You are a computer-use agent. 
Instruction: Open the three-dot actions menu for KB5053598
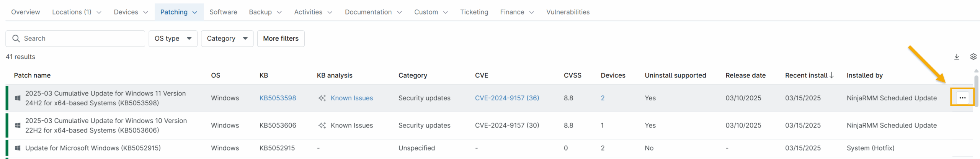(x=962, y=98)
